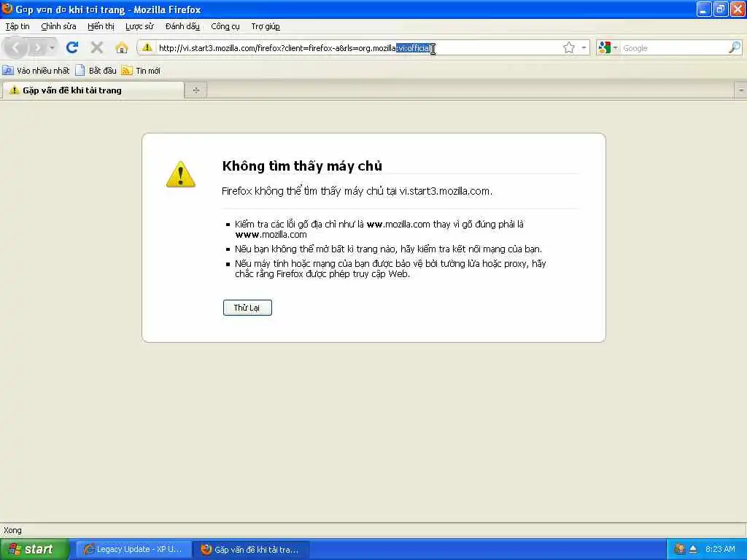Open the Công cụ menu
This screenshot has width=747, height=560.
(225, 27)
